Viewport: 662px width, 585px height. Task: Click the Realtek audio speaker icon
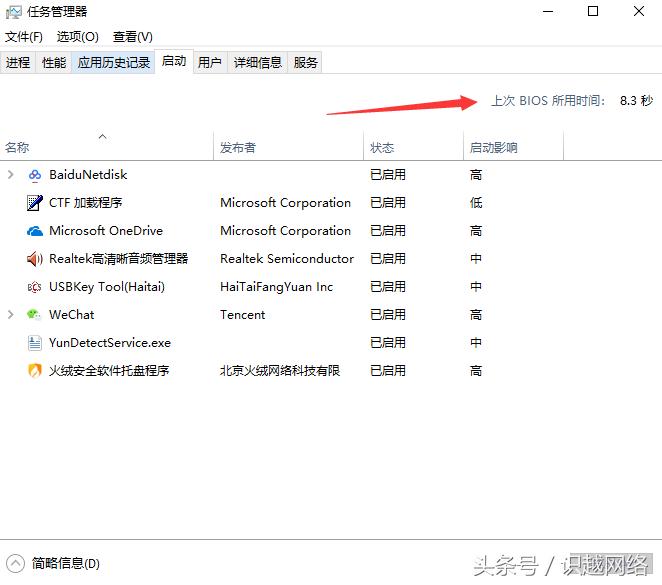point(35,259)
